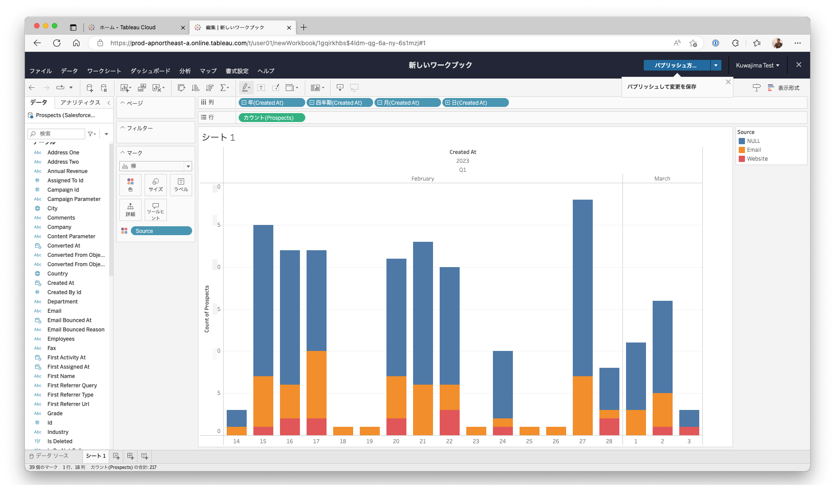
Task: Click the Size (サイズ) mark card
Action: pos(156,185)
